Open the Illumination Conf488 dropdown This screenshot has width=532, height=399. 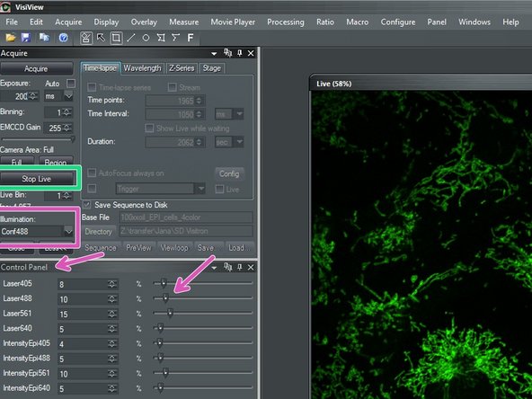tap(68, 232)
